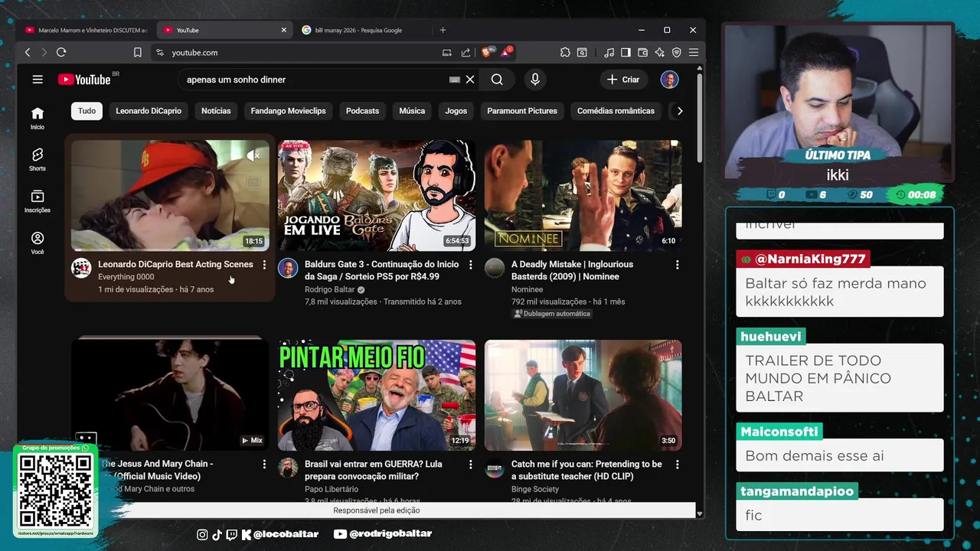The height and width of the screenshot is (551, 980).
Task: Select the Notícias chip
Action: point(216,111)
